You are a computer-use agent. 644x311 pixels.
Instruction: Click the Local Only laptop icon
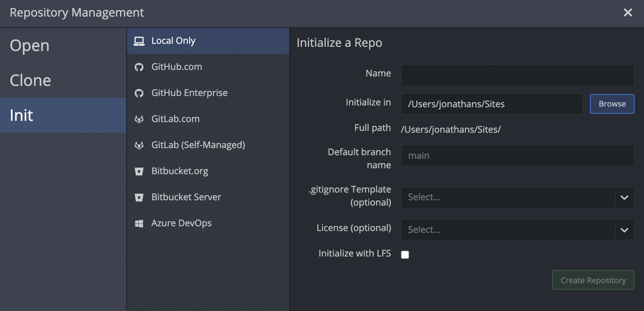pyautogui.click(x=139, y=41)
